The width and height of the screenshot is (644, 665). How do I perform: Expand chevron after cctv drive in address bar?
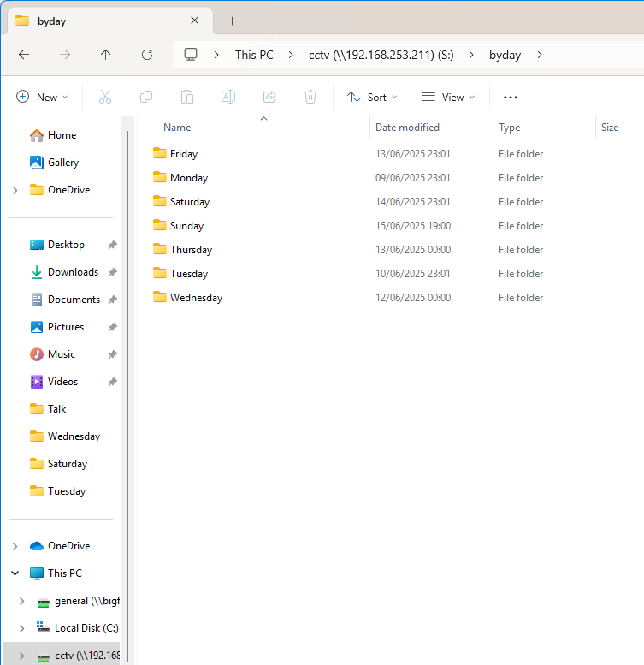471,55
